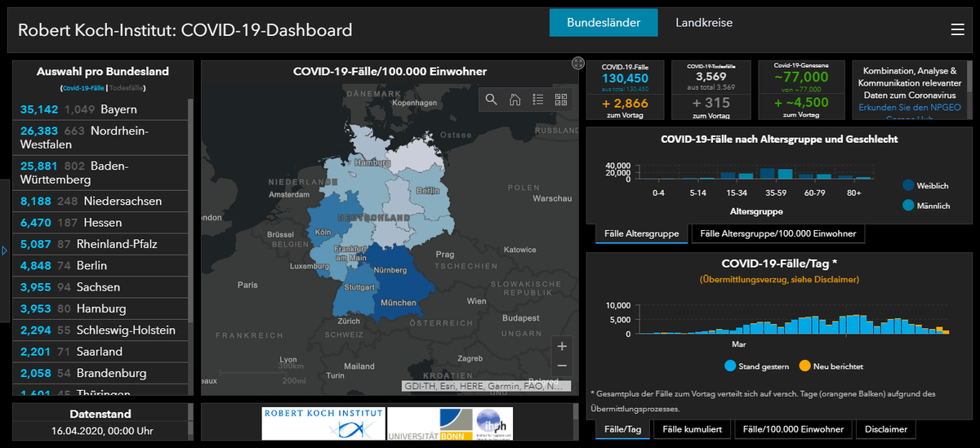Reset map to default home extent
The width and height of the screenshot is (980, 448).
pyautogui.click(x=514, y=100)
